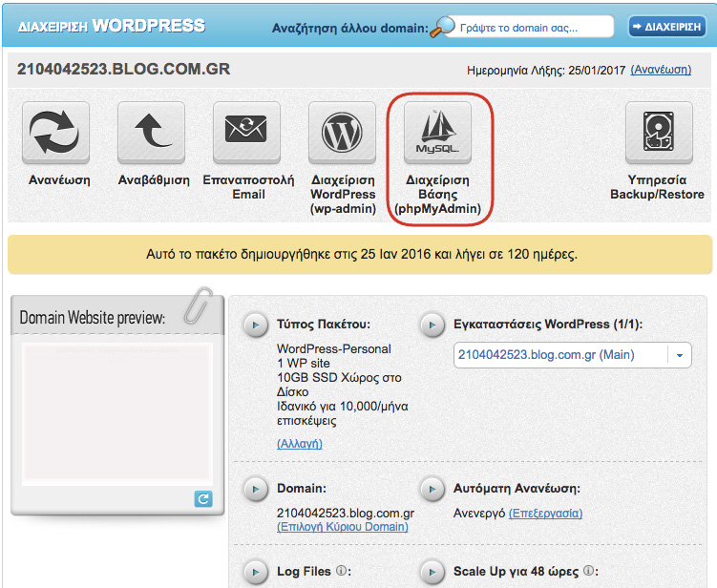Click Επεξεργασία auto-renewal link
This screenshot has height=588, width=717.
(x=545, y=514)
